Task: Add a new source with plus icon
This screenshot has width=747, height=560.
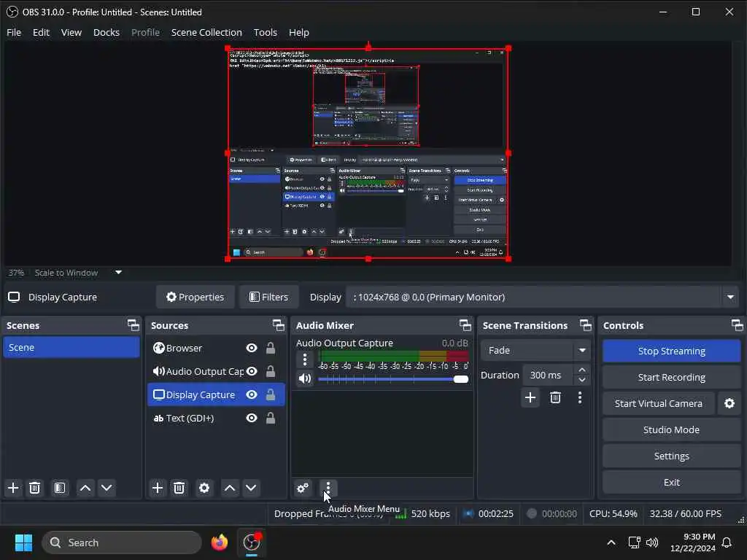Action: [158, 488]
